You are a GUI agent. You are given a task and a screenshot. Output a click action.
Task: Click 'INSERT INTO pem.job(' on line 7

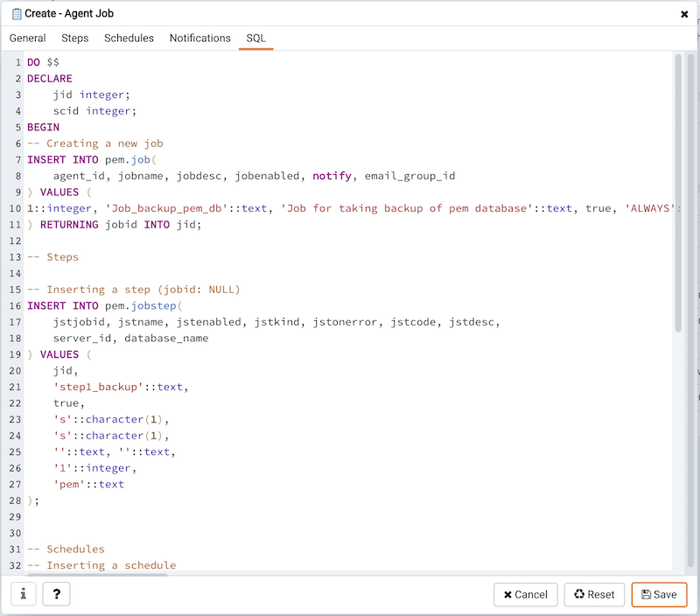click(x=92, y=159)
